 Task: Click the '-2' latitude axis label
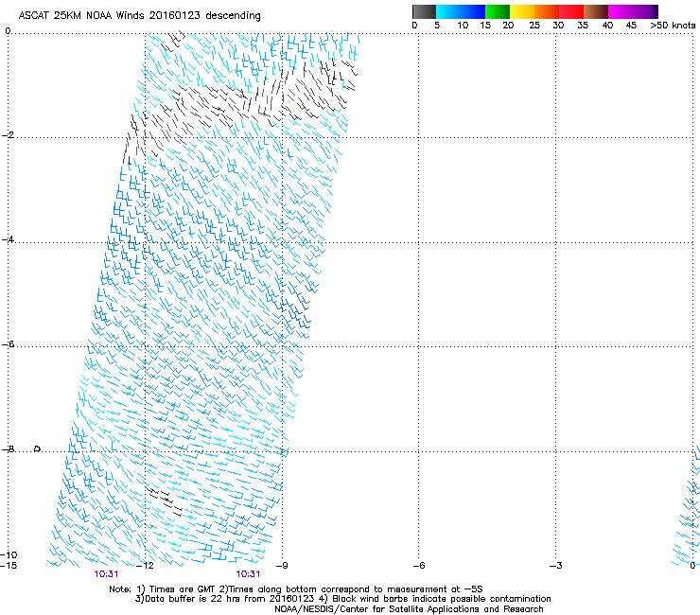[8, 135]
